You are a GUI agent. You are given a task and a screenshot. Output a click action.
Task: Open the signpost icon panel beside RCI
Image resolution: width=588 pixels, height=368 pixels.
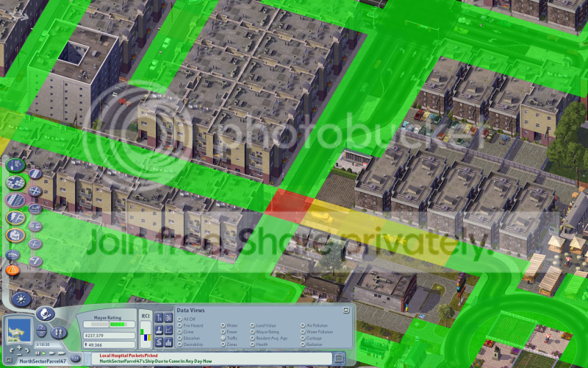click(159, 318)
